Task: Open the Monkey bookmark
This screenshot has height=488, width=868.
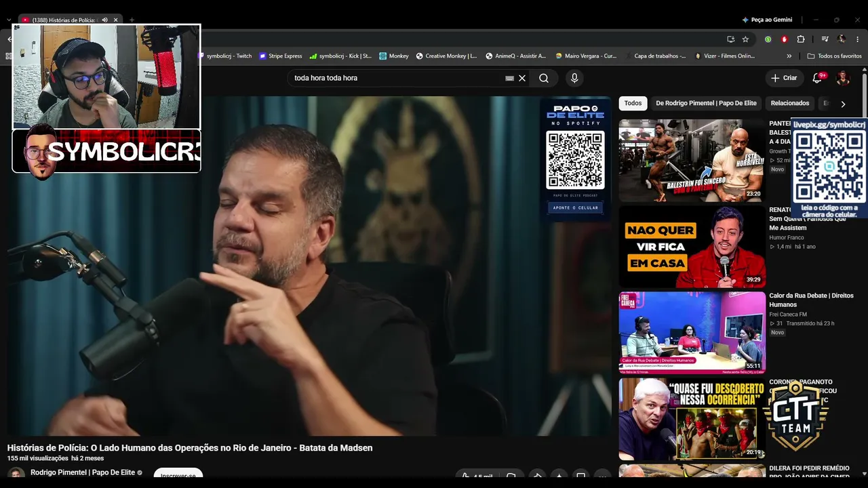Action: [394, 56]
